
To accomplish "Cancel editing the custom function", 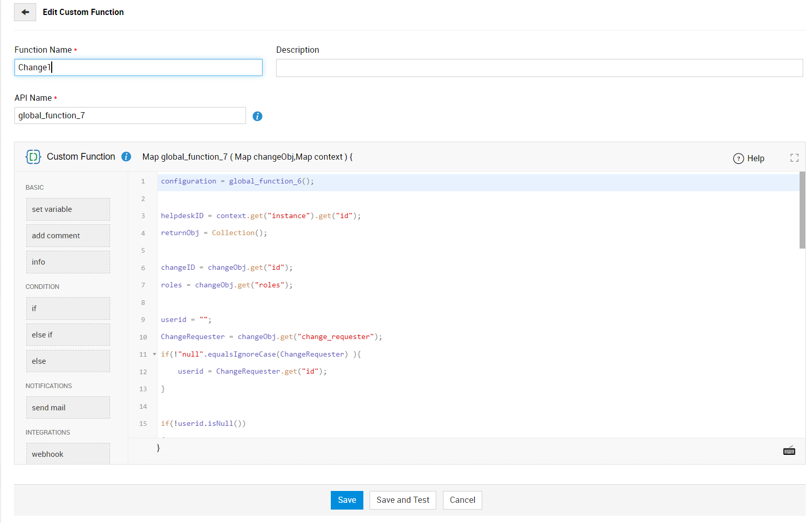I will (462, 500).
